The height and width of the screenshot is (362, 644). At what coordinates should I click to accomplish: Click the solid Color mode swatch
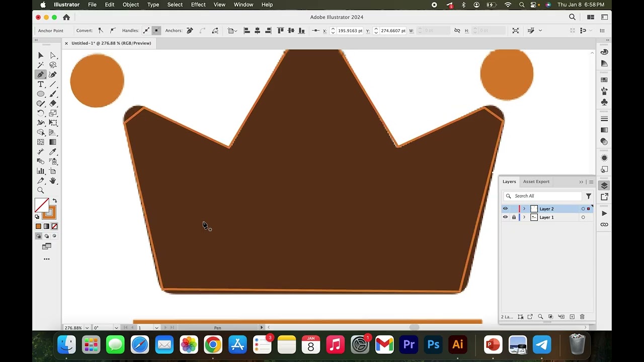[38, 226]
